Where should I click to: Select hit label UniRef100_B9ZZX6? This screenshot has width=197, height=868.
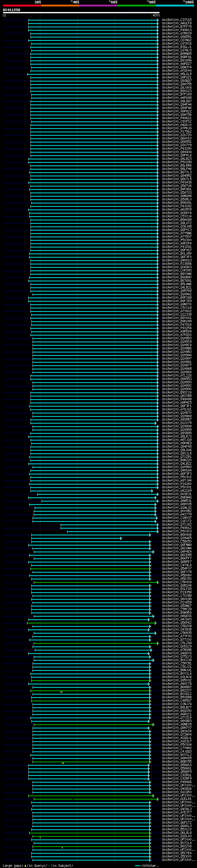tap(177, 846)
